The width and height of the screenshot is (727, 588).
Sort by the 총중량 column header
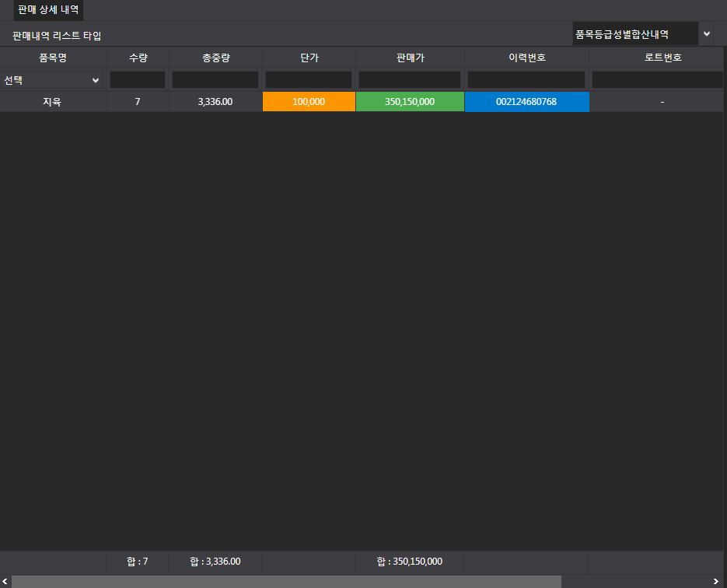[x=215, y=58]
